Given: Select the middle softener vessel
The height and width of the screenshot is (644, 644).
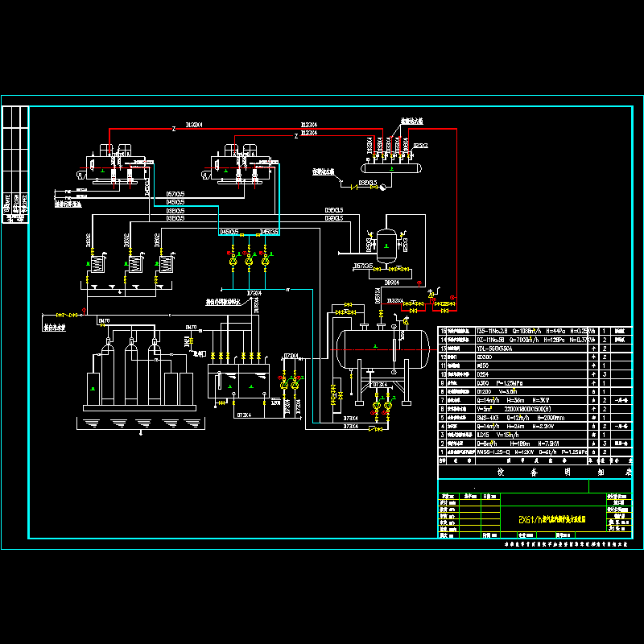Looking at the screenshot, I should point(131,372).
